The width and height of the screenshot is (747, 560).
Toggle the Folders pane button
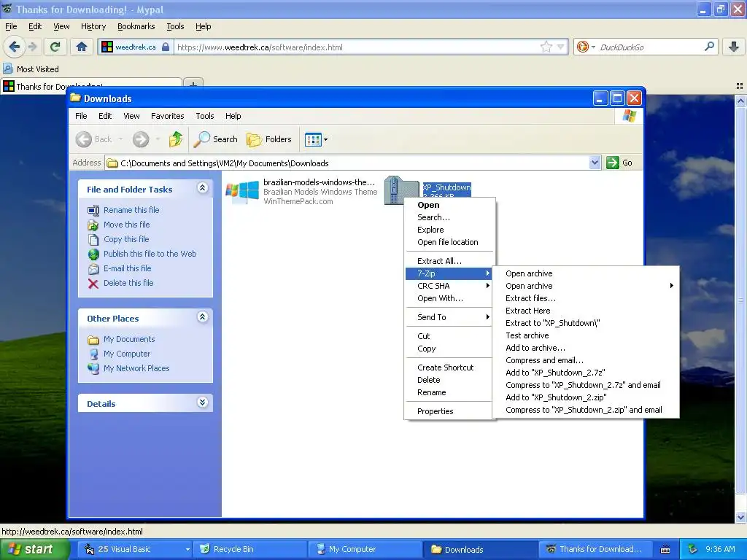coord(269,139)
